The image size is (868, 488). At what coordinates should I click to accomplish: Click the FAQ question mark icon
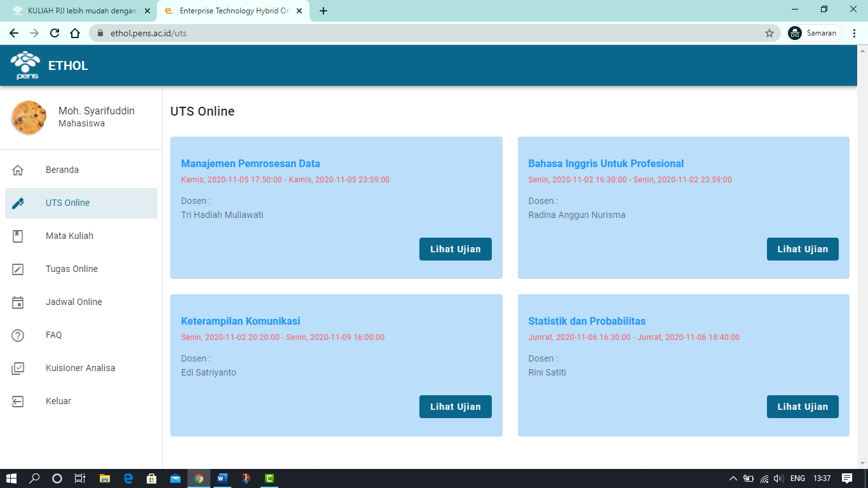pyautogui.click(x=18, y=335)
